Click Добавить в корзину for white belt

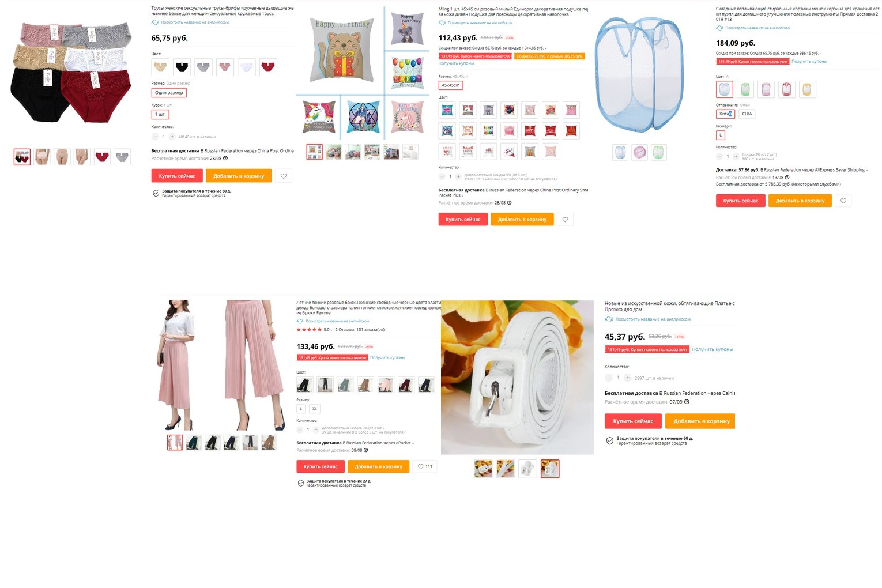pos(701,421)
